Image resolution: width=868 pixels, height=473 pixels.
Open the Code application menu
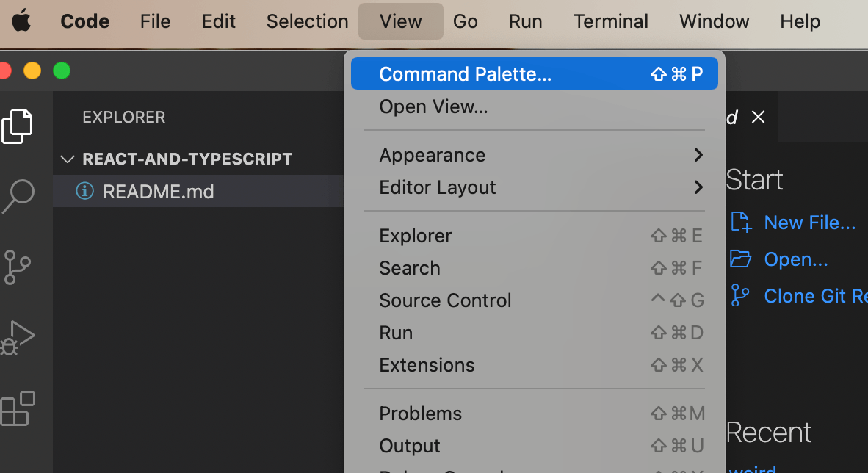84,21
